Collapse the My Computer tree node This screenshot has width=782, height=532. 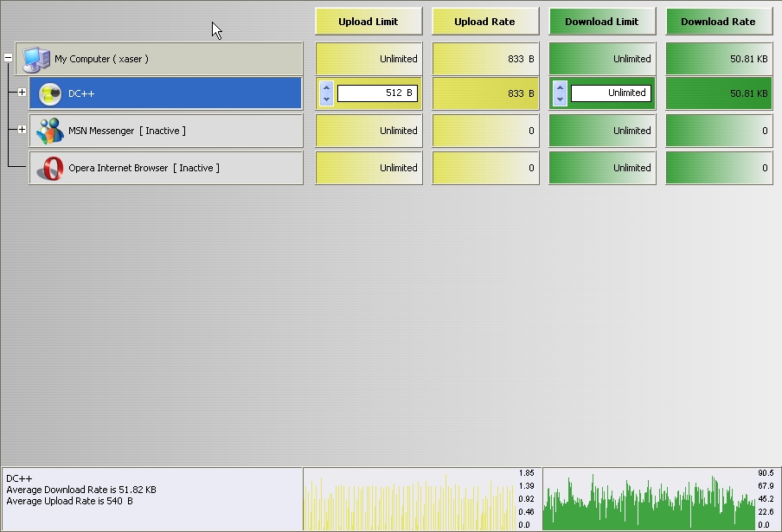click(x=8, y=58)
